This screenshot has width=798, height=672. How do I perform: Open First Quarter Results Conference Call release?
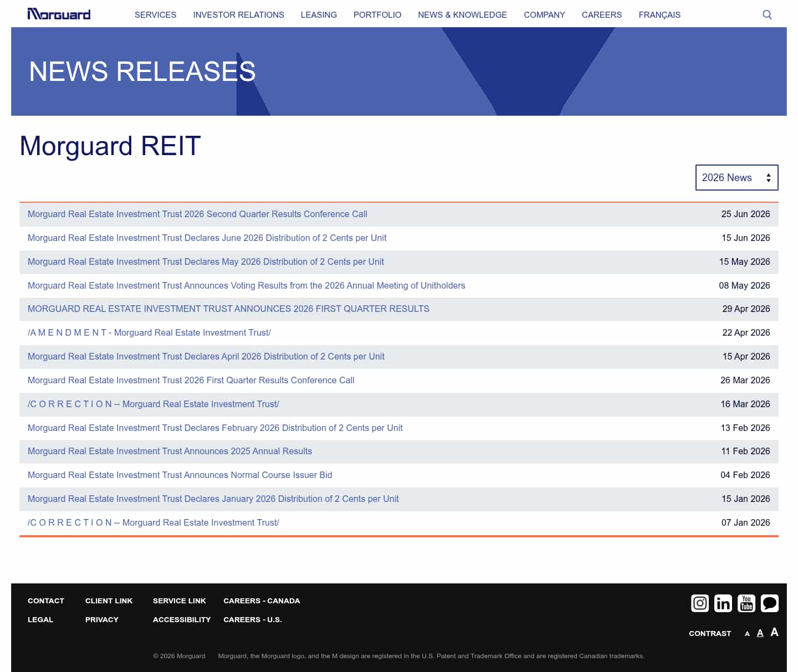point(191,380)
